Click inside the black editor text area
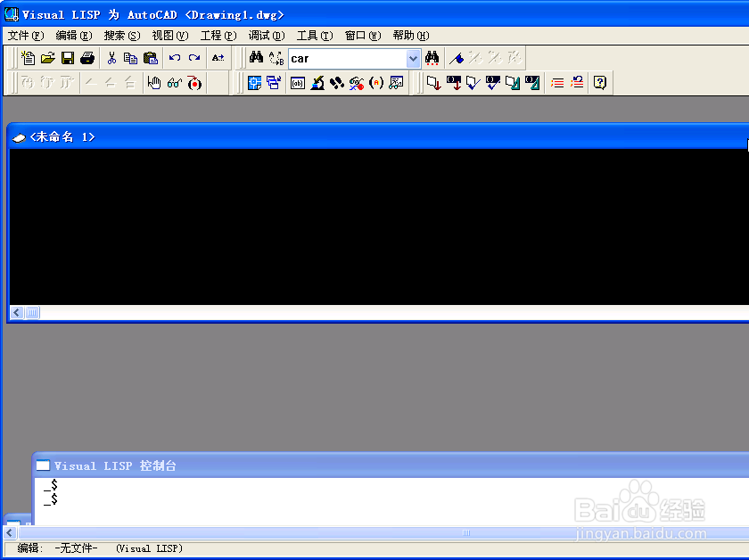 (379, 226)
